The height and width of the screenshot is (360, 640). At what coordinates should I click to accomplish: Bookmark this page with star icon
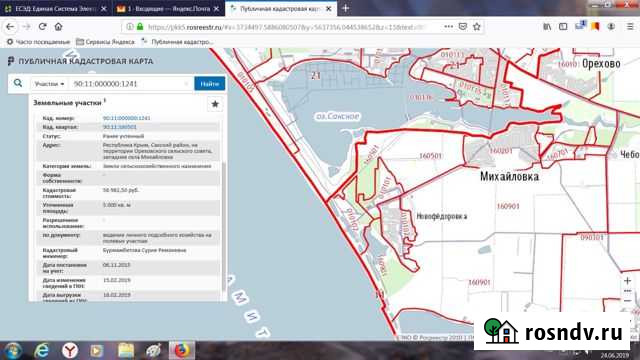[x=477, y=27]
